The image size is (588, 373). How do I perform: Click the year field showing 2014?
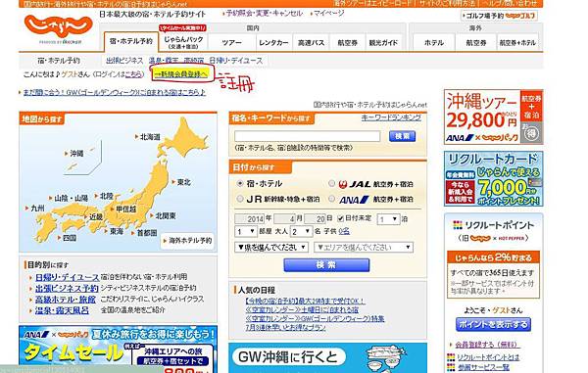pos(249,218)
